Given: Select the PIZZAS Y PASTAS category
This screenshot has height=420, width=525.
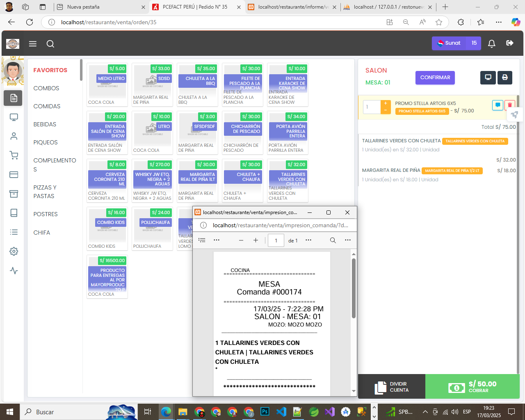Looking at the screenshot, I should pyautogui.click(x=45, y=192).
